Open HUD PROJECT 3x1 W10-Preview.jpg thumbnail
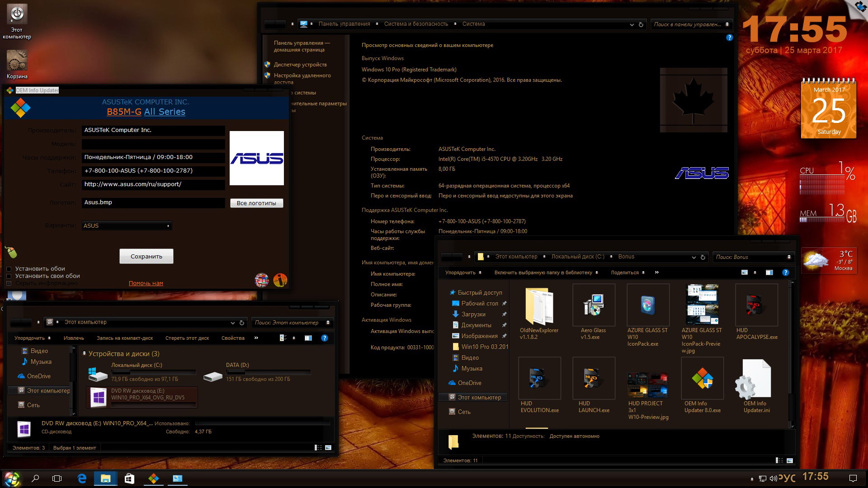This screenshot has width=868, height=488. [648, 396]
